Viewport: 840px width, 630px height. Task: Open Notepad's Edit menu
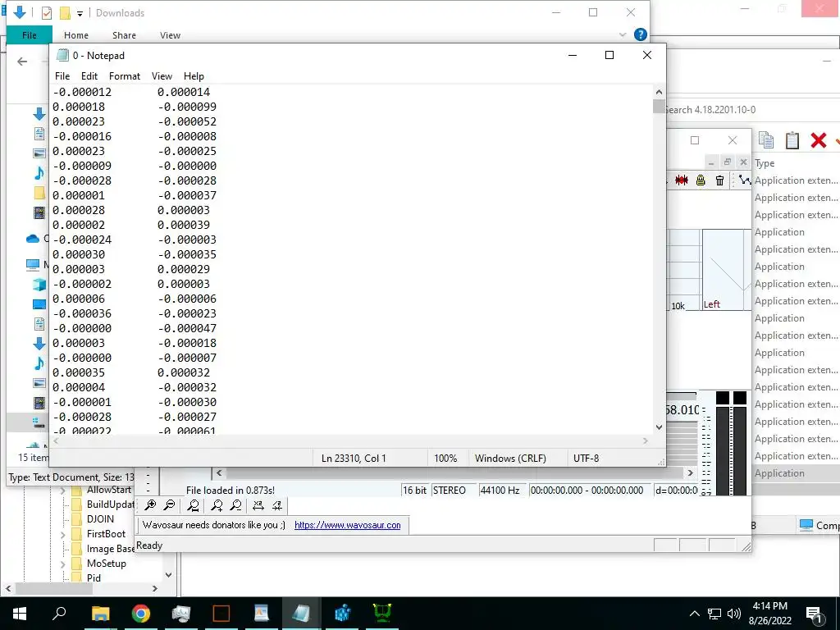89,76
